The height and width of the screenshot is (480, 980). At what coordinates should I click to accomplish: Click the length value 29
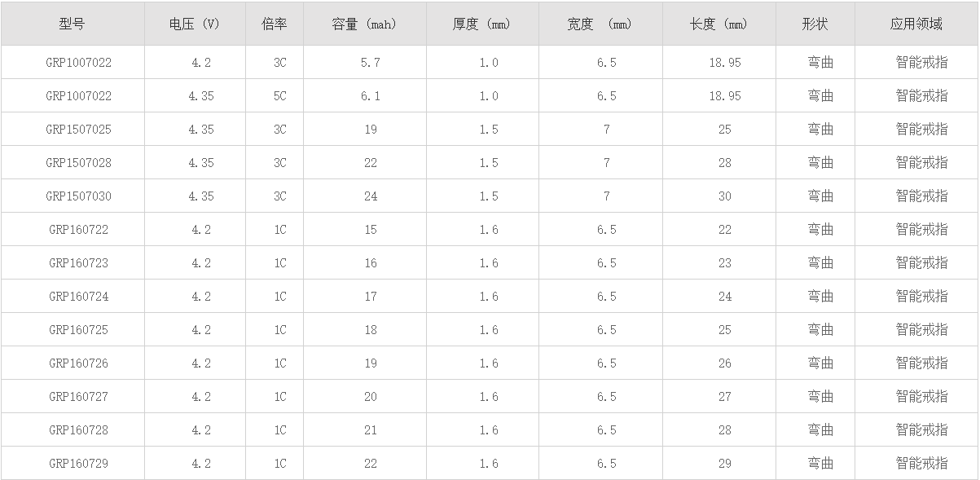click(725, 464)
